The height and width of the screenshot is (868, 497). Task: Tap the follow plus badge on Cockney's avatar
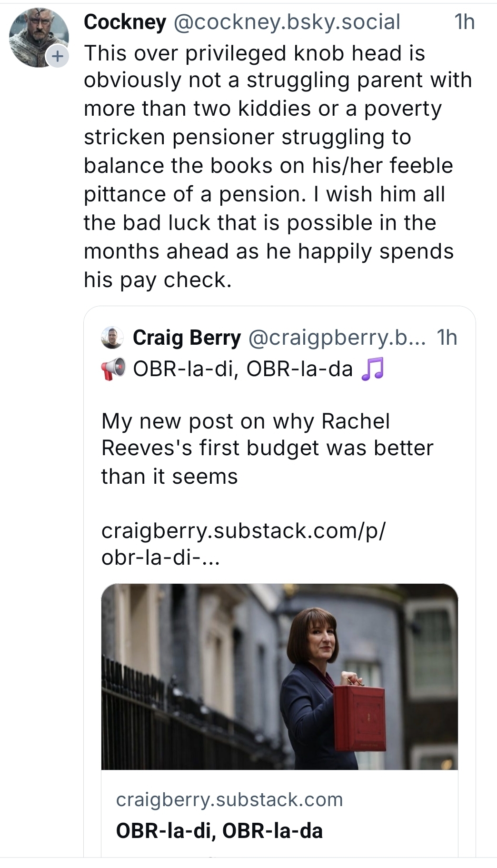click(58, 57)
